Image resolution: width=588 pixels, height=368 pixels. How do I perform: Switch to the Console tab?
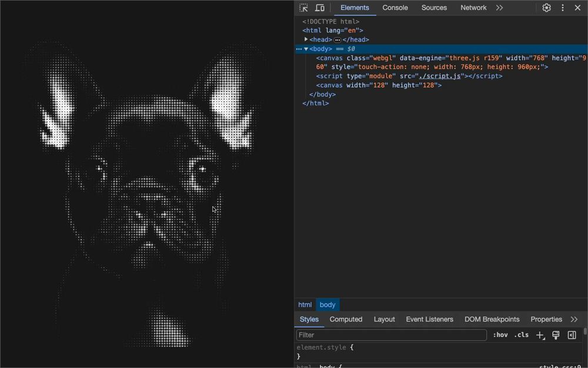[395, 8]
